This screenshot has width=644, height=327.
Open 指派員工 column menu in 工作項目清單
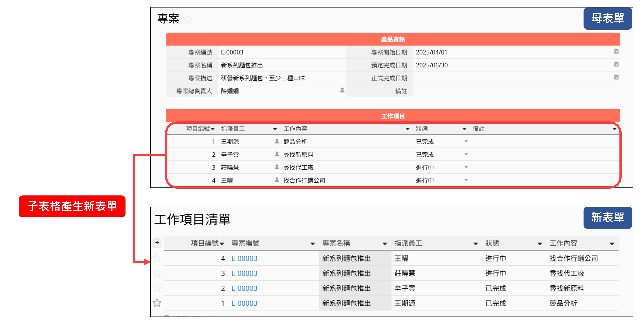[476, 244]
